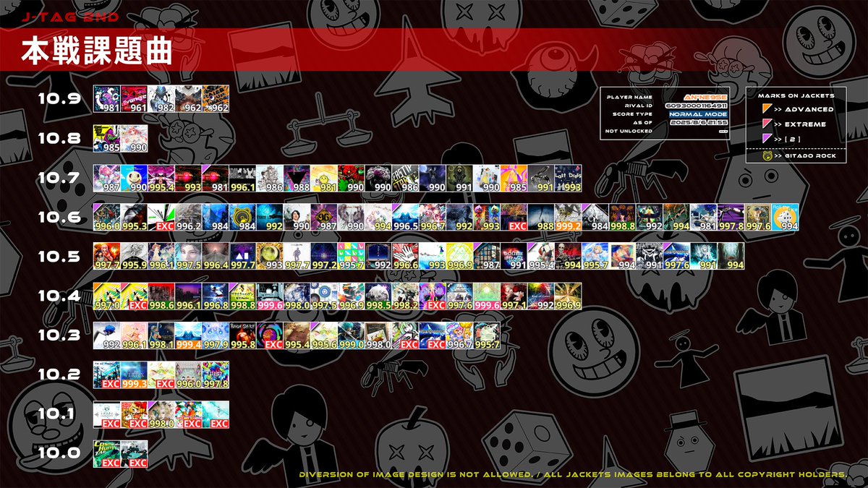Click the 10.6 level label

[60, 218]
